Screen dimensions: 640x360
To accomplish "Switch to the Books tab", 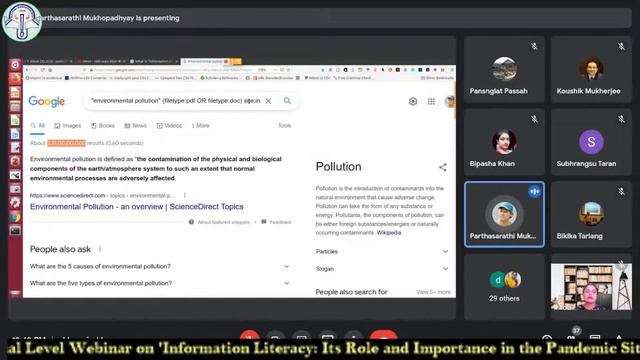I will [x=103, y=126].
